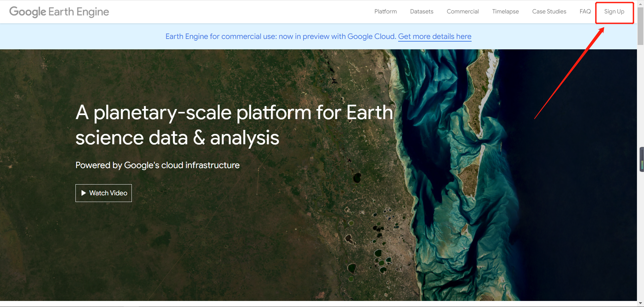Click the page vertical scrollbar thumb
The height and width of the screenshot is (307, 644).
pos(640,26)
